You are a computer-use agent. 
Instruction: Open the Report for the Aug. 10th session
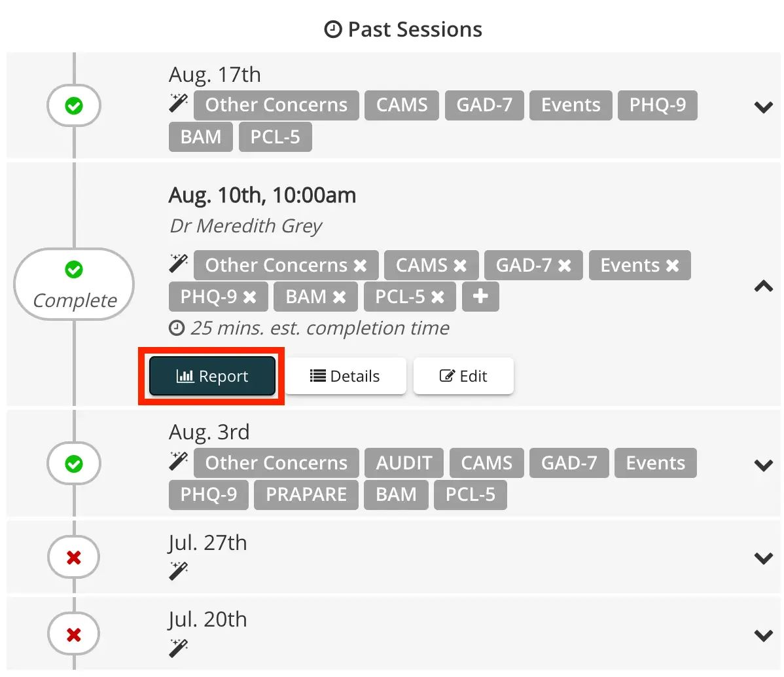click(211, 376)
